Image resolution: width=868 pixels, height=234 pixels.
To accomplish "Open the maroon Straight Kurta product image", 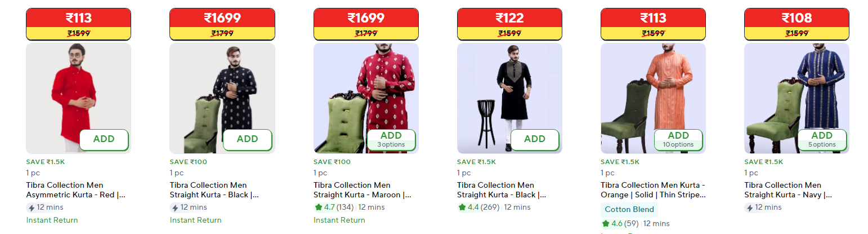I will pos(366,98).
